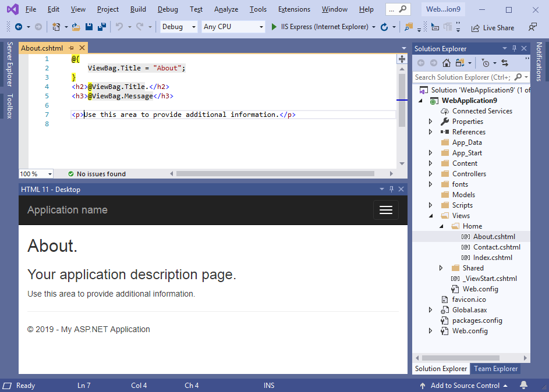Switch to the Team Explorer tab
The height and width of the screenshot is (392, 549).
pos(495,368)
